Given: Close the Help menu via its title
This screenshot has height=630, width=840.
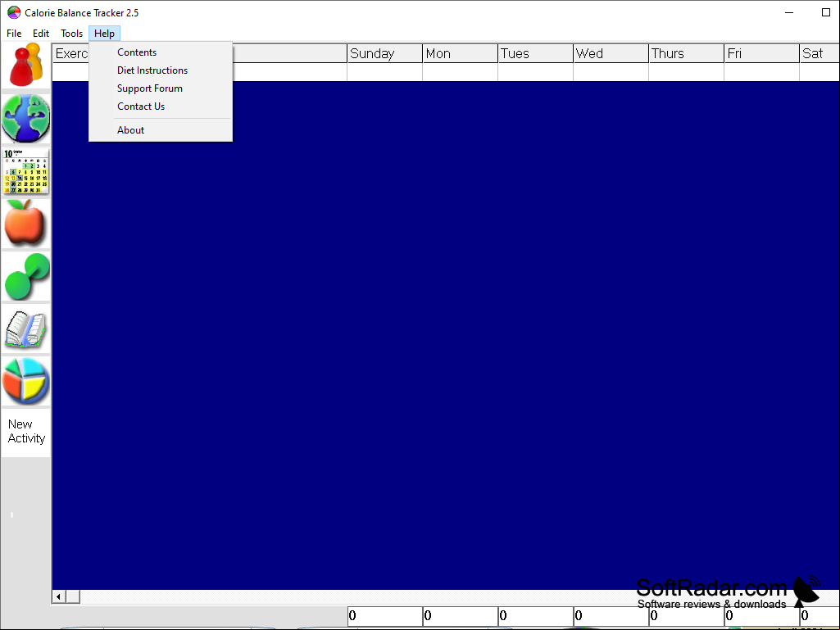Looking at the screenshot, I should coord(104,34).
